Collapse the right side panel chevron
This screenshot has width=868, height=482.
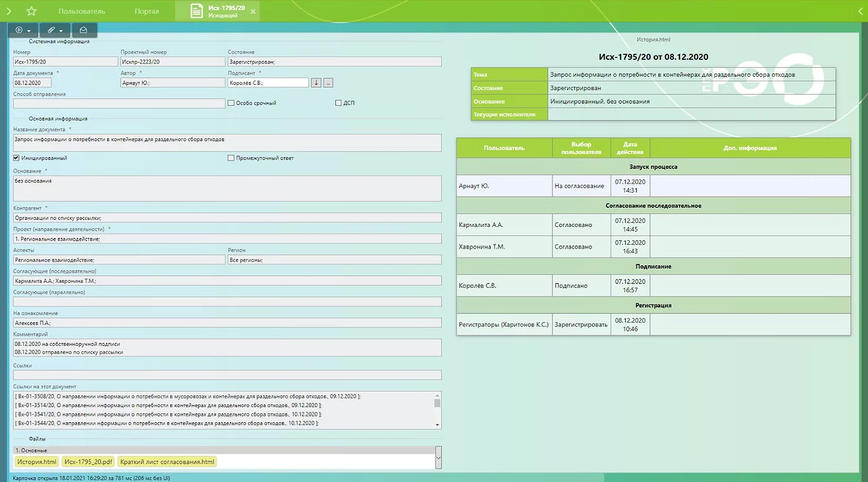coord(862,11)
